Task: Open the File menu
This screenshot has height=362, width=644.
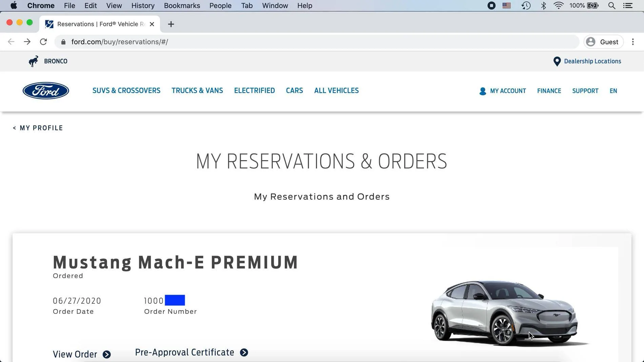Action: [x=69, y=5]
